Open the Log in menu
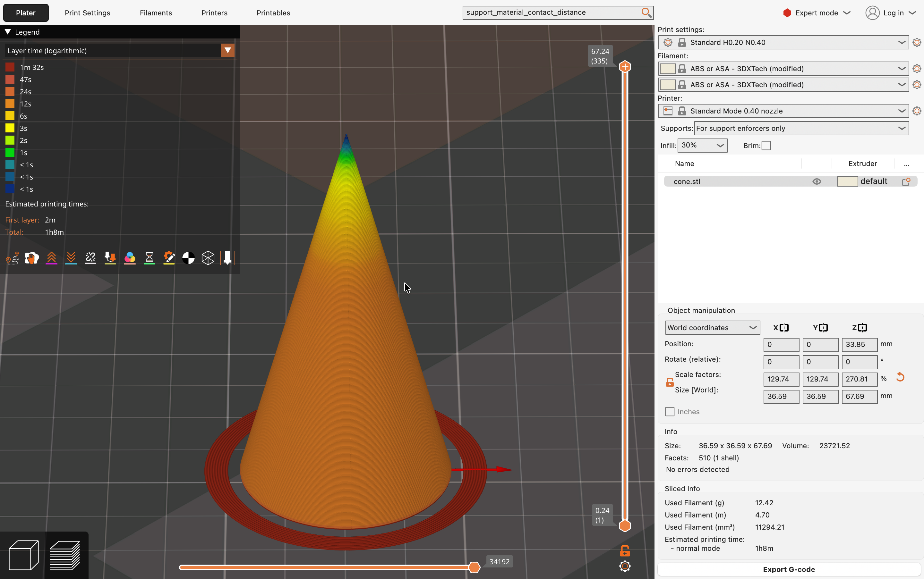Viewport: 924px width, 579px height. (x=891, y=13)
